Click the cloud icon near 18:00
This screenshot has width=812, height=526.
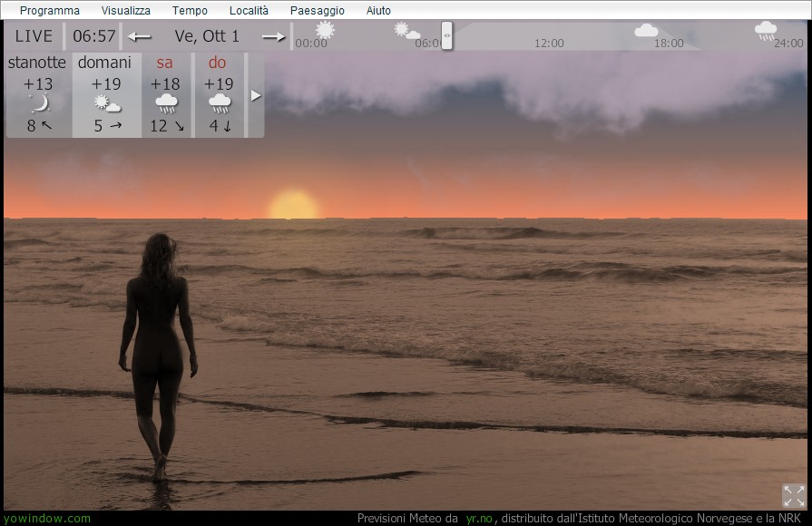646,31
